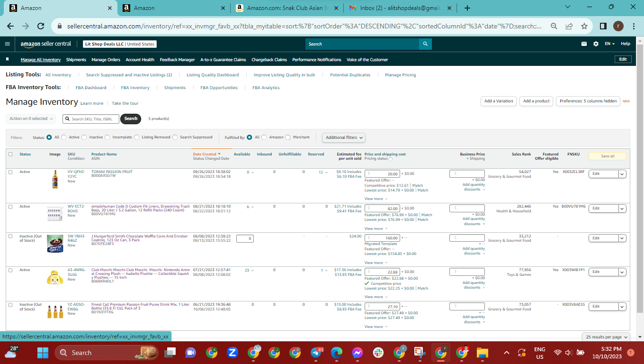Click the black Search button beside the SKU field
The image size is (644, 364).
click(131, 118)
